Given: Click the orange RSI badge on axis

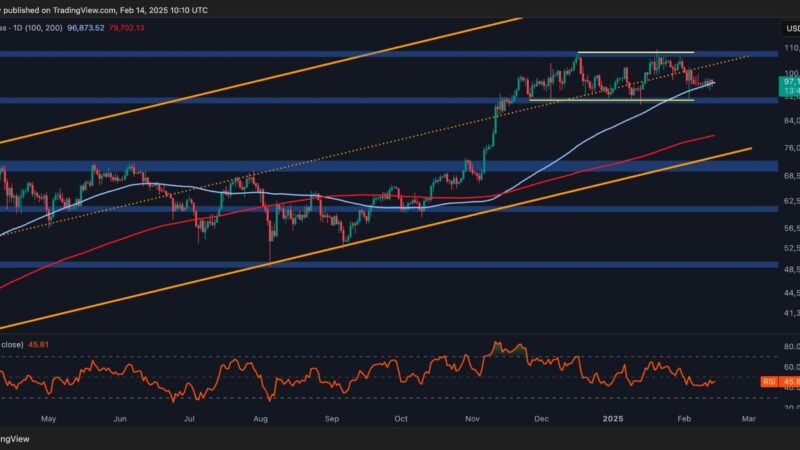Looking at the screenshot, I should click(769, 382).
